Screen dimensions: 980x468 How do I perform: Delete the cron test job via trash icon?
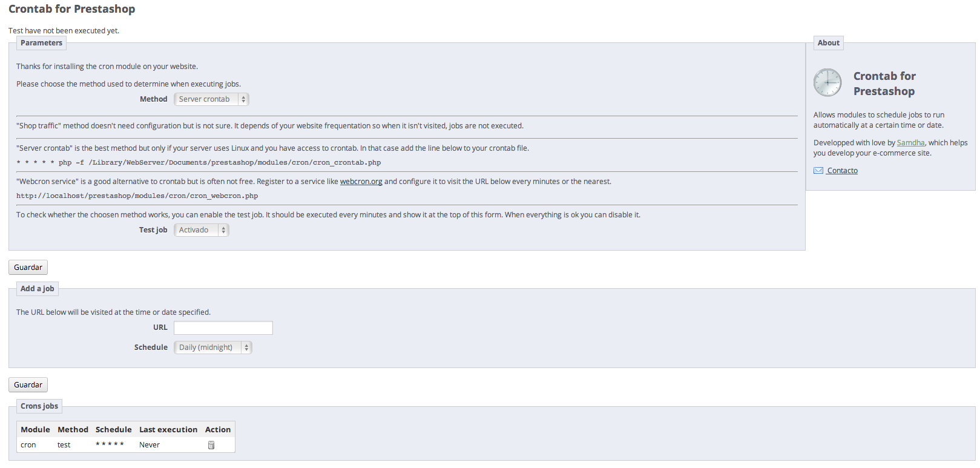point(211,445)
